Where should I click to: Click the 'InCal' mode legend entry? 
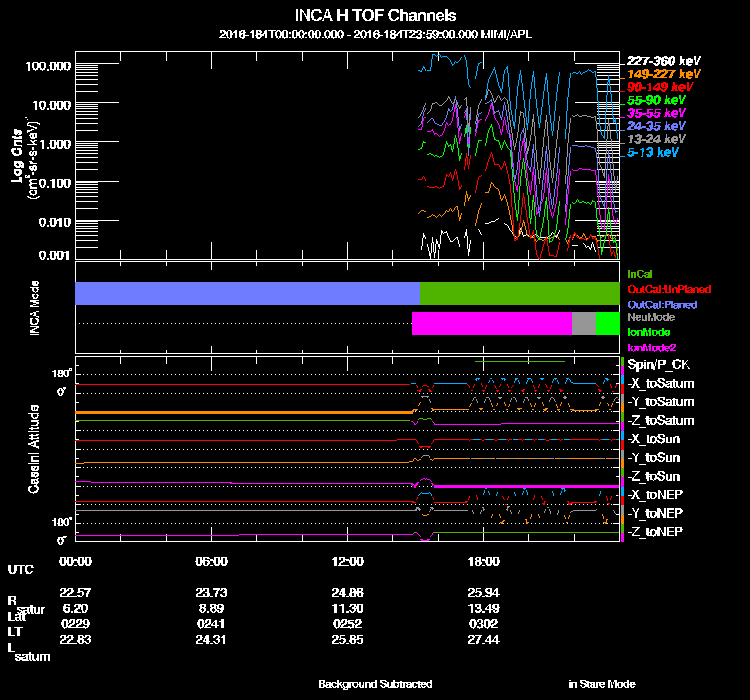[640, 274]
